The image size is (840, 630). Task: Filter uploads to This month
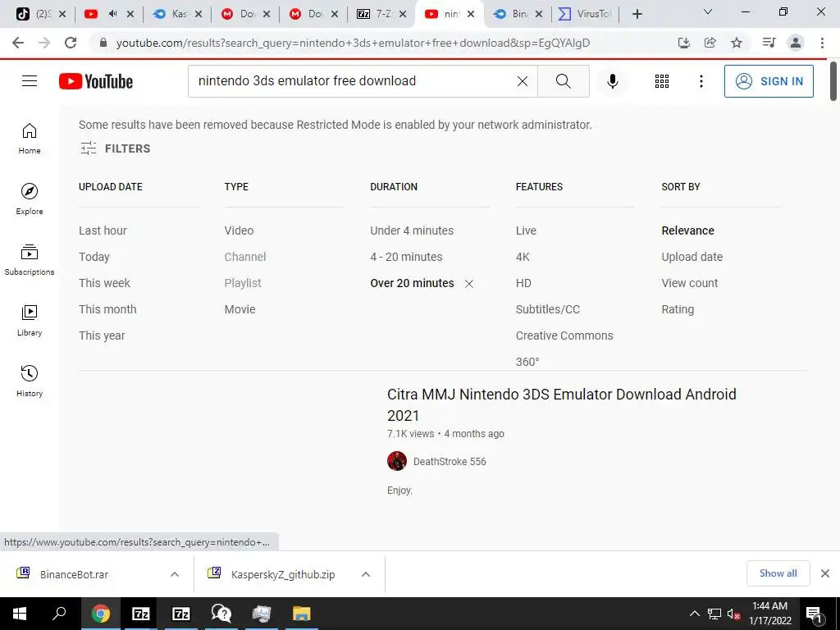click(x=107, y=309)
